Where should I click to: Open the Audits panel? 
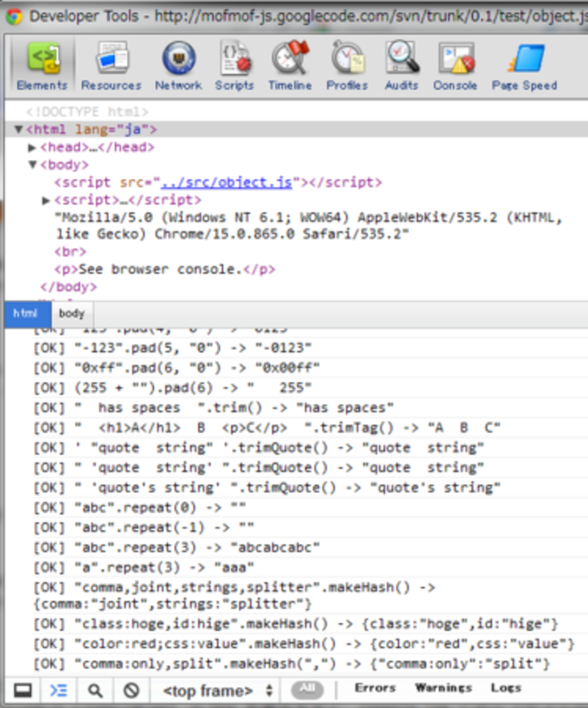tap(402, 66)
